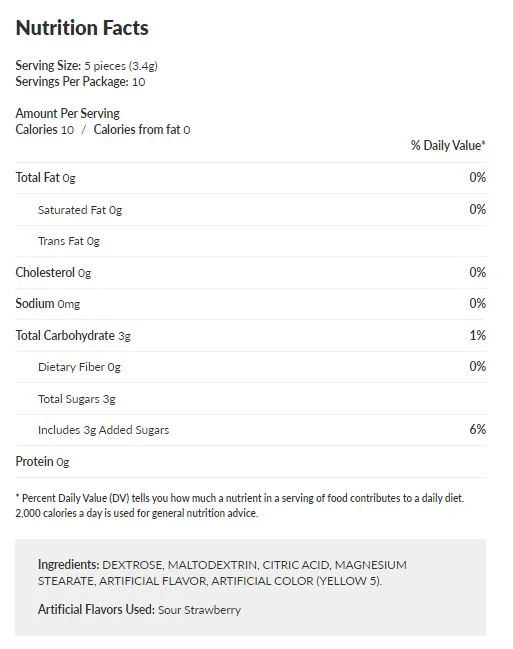The image size is (514, 649).
Task: Click the Sodium 0mg row
Action: tap(251, 304)
